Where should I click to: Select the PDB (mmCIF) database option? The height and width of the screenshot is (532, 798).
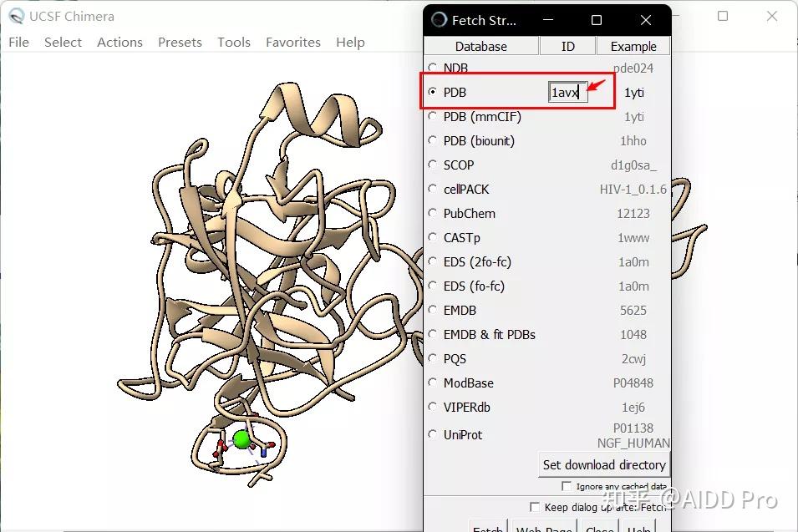(x=432, y=117)
